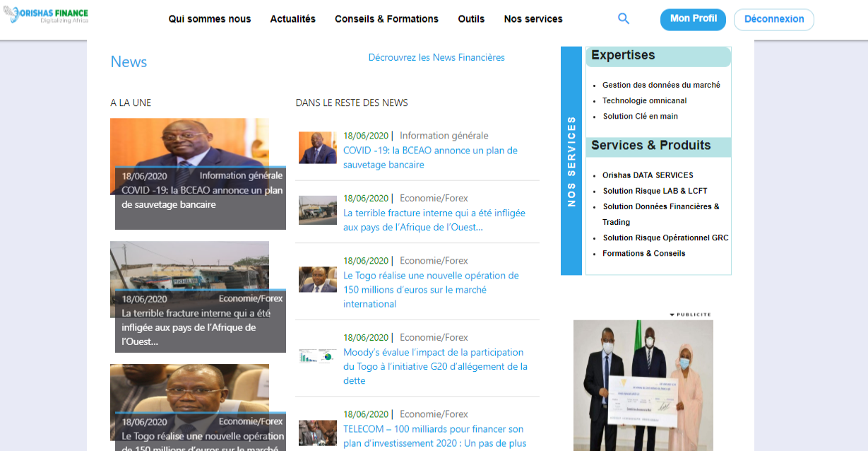Click the NOS SERVICES vertical tab

click(x=571, y=161)
